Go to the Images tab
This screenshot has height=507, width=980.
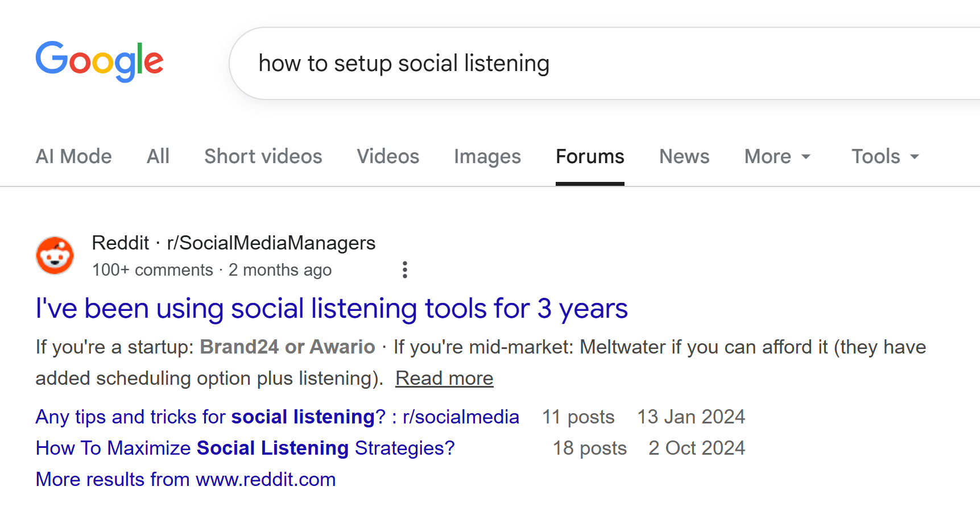pyautogui.click(x=487, y=156)
